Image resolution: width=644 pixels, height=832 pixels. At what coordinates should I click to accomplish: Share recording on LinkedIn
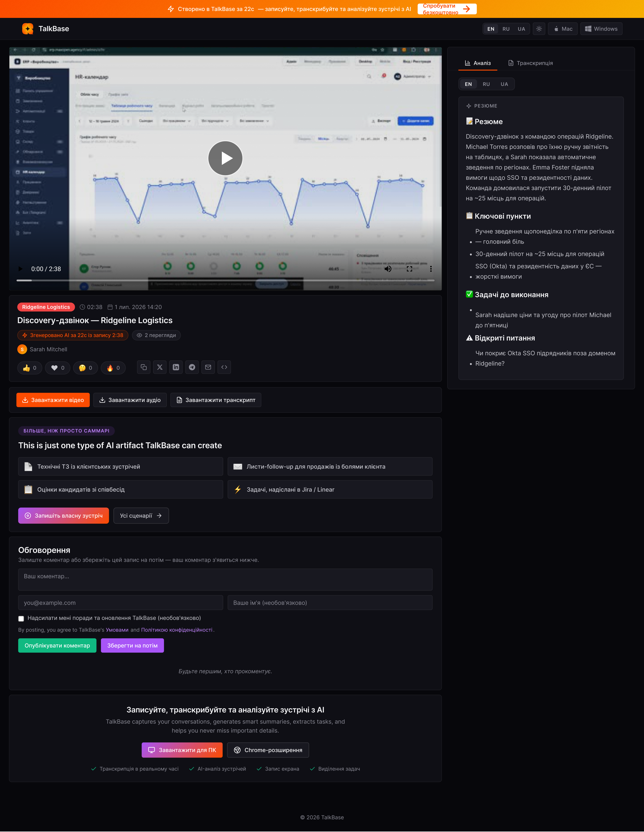176,367
